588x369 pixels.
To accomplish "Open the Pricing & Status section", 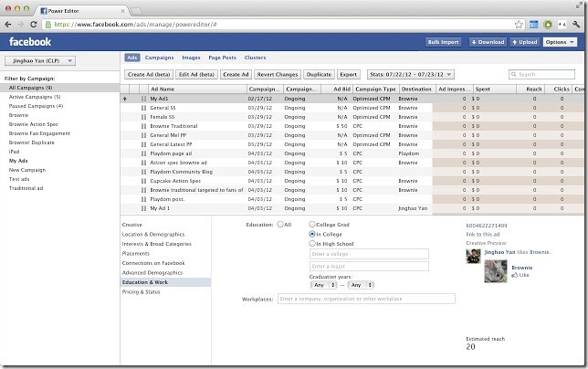I will [142, 292].
